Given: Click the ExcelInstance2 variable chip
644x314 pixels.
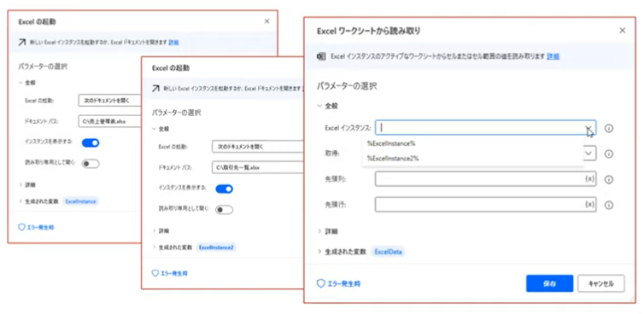Looking at the screenshot, I should click(x=216, y=247).
